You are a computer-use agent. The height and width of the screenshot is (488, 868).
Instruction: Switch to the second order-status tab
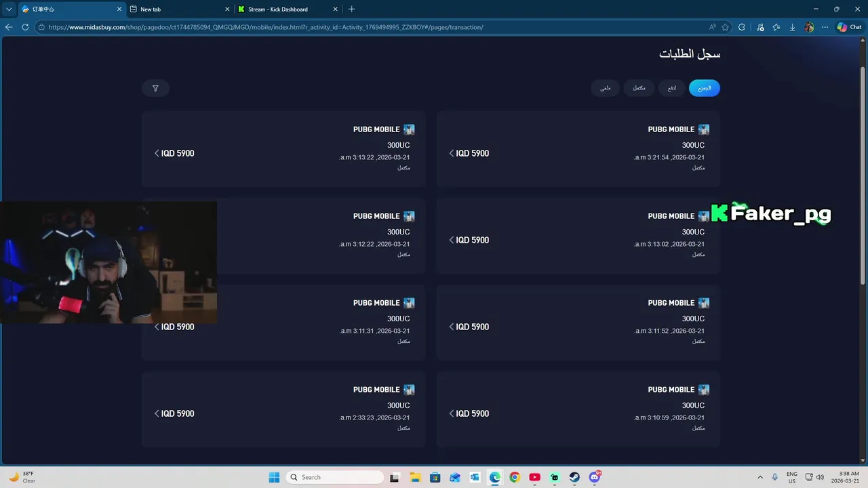tap(672, 88)
